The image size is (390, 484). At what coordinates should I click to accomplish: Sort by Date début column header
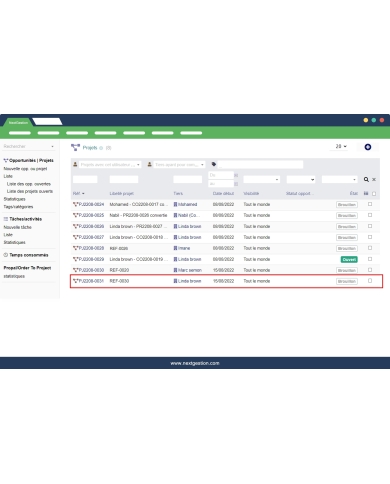pos(223,193)
